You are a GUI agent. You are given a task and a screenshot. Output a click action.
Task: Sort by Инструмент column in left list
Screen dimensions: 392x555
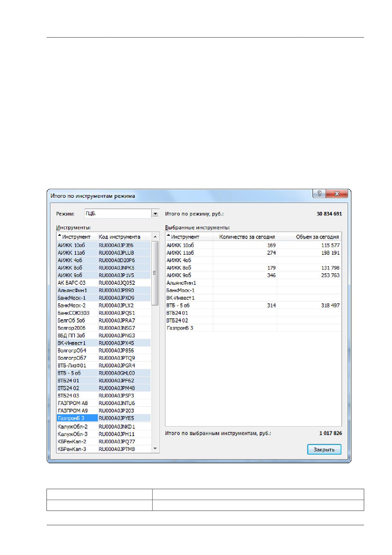77,237
